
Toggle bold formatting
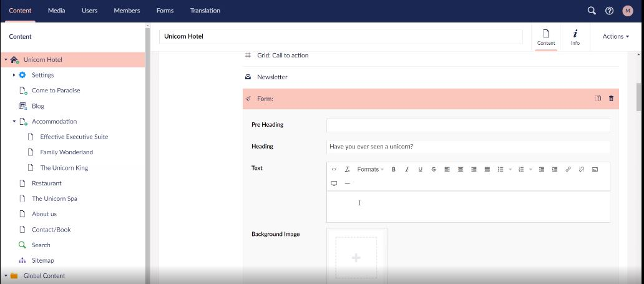(394, 169)
